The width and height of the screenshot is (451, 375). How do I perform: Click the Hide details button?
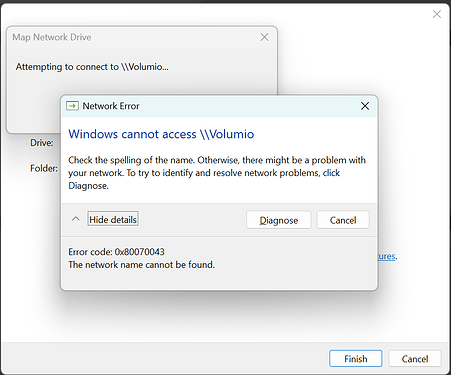113,219
